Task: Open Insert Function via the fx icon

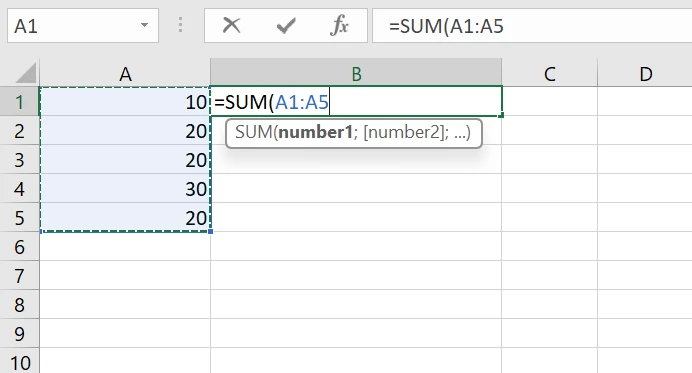Action: point(339,26)
